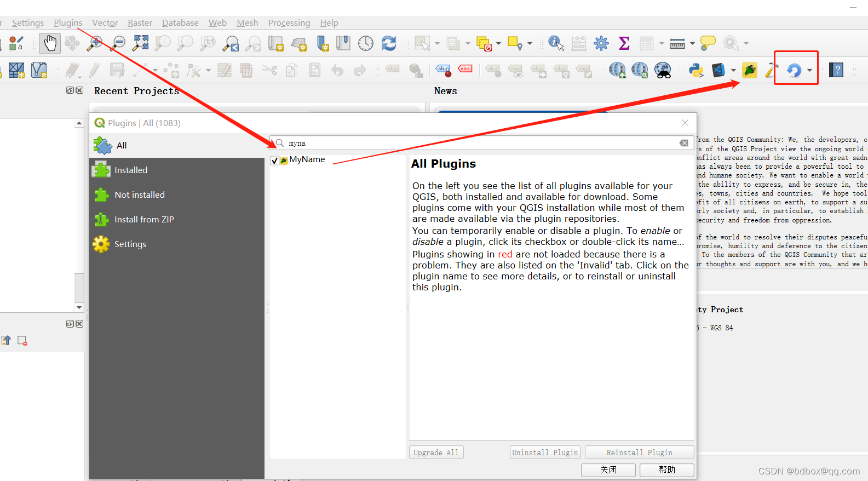Click the 帮助 help button
Image resolution: width=868 pixels, height=481 pixels.
[667, 470]
